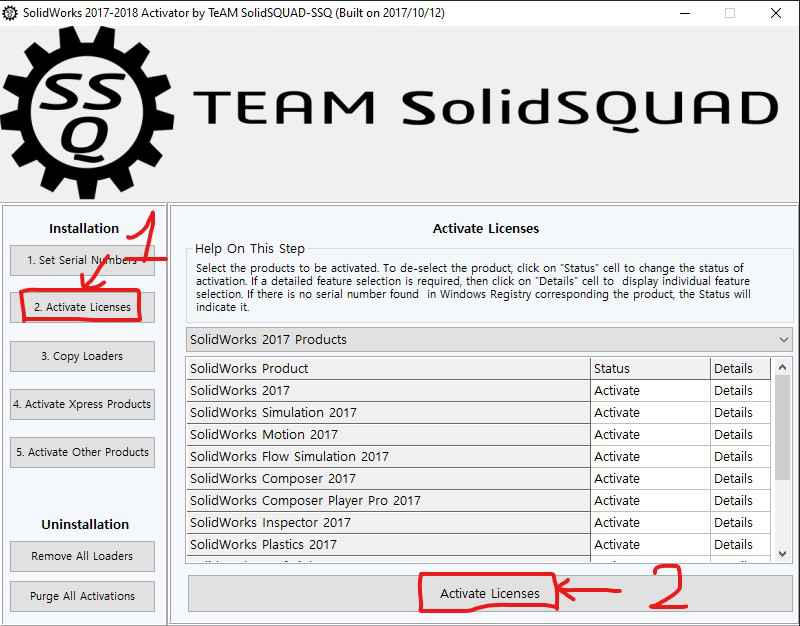Minimize the Activator window

(x=683, y=13)
